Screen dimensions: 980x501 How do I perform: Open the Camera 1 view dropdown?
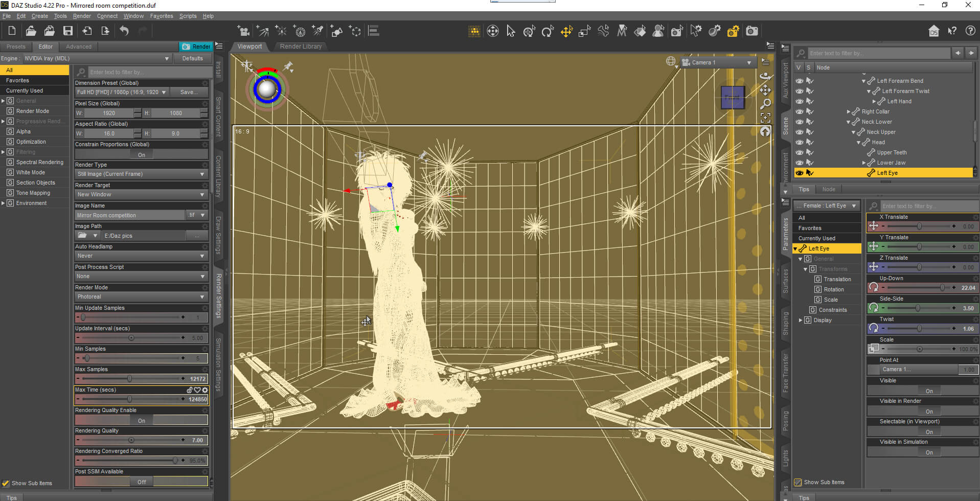coord(718,62)
